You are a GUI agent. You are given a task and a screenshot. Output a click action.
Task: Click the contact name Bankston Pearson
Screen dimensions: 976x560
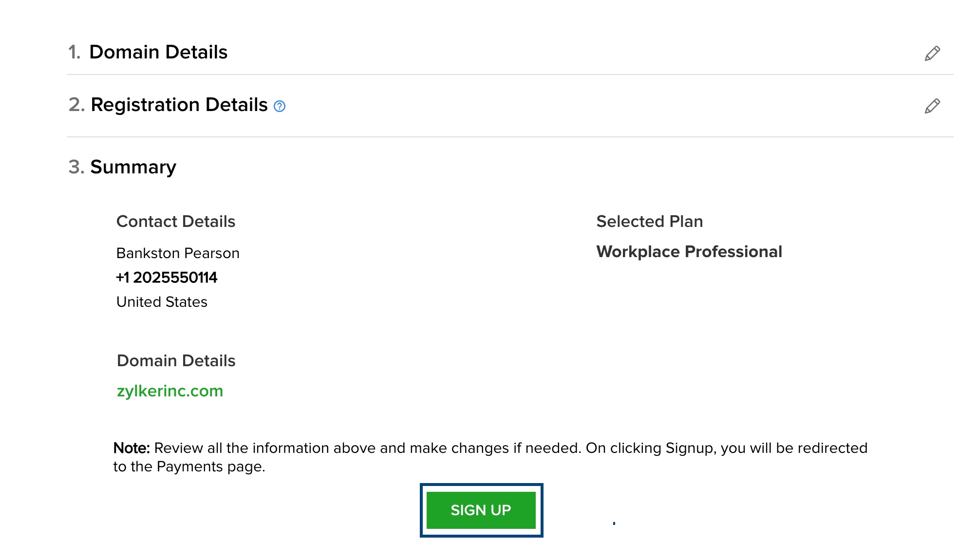178,253
